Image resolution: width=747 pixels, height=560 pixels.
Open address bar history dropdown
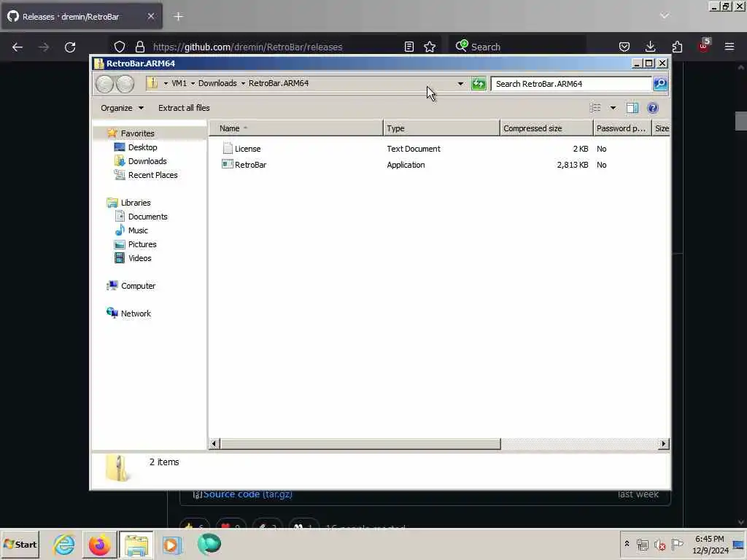pyautogui.click(x=460, y=84)
